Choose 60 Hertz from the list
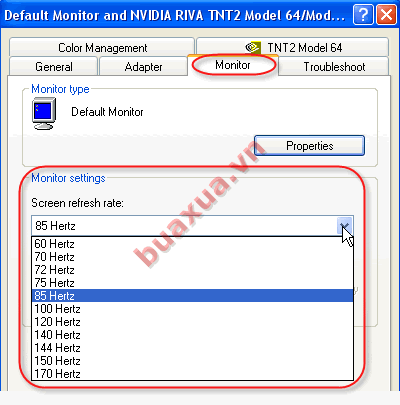Viewport: 400px width, 405px height. (x=192, y=244)
